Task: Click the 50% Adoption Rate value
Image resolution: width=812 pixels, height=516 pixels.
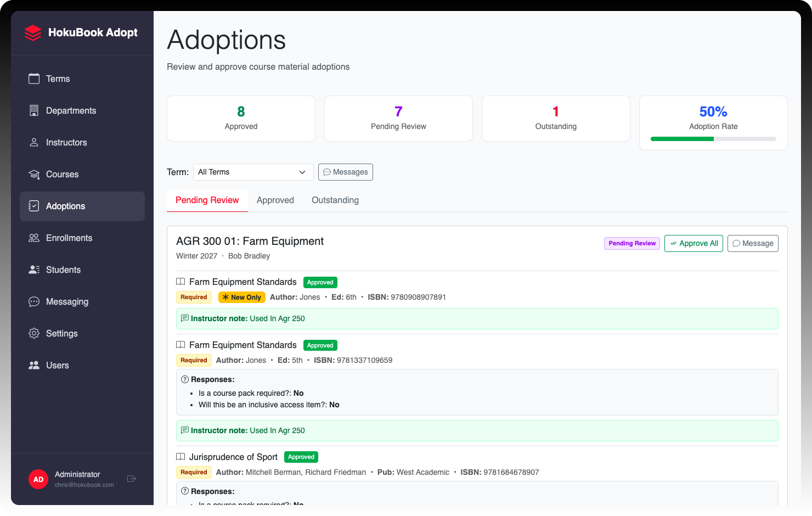Action: (x=713, y=111)
